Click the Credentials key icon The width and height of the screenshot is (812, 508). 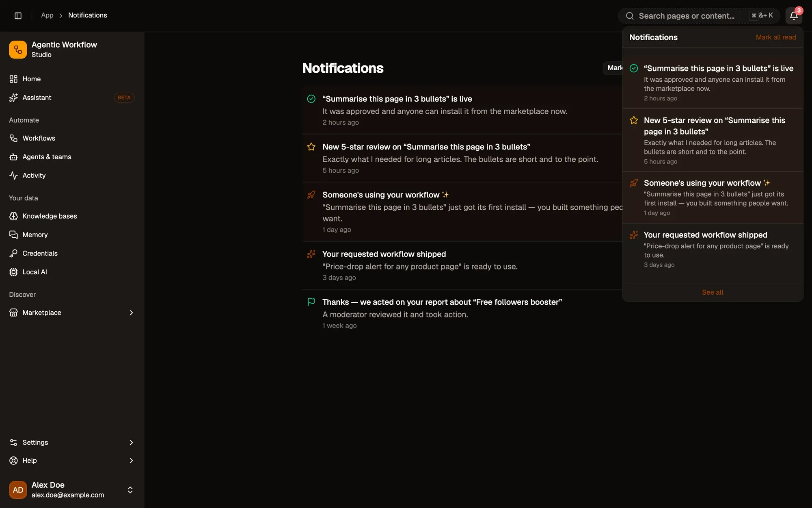(x=13, y=254)
